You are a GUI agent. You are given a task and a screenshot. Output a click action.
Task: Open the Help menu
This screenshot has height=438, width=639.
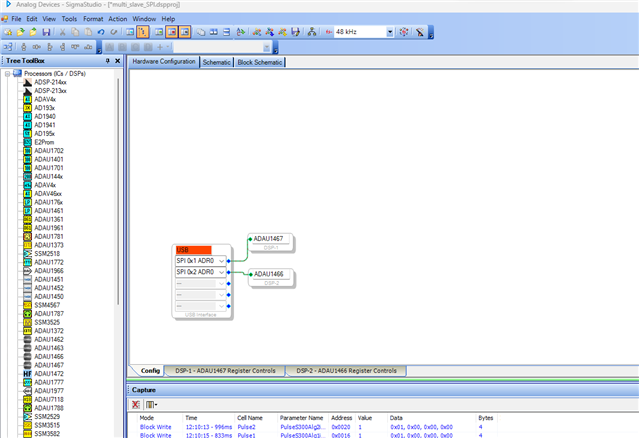tap(168, 19)
